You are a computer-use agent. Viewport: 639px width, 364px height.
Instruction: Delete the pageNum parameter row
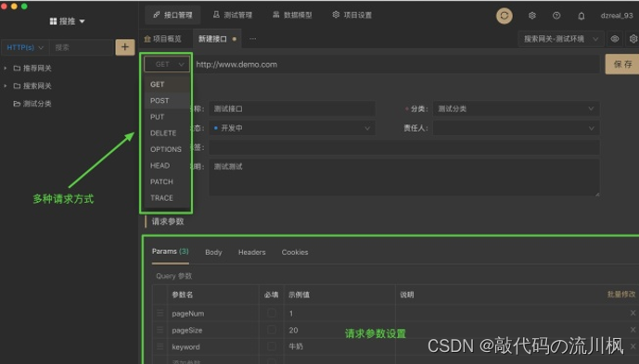tap(633, 313)
